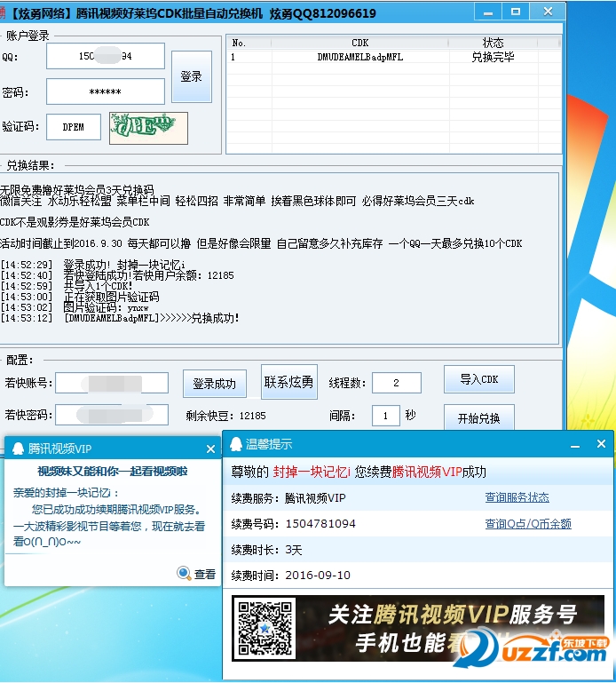Maximize the 兑换机 main window
This screenshot has width=616, height=683.
516,12
